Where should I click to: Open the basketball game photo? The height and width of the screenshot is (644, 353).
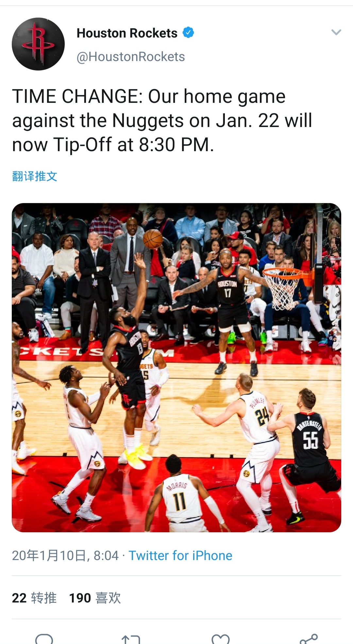176,368
